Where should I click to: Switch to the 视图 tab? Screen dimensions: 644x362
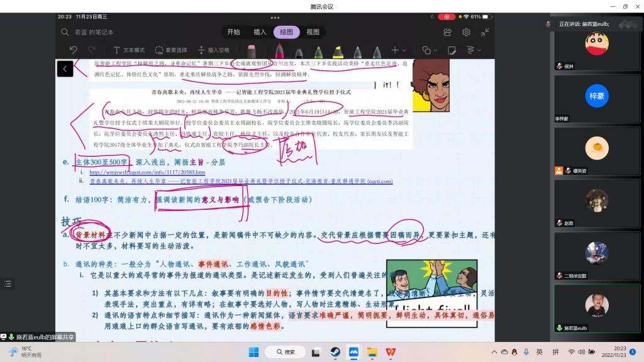(x=313, y=32)
